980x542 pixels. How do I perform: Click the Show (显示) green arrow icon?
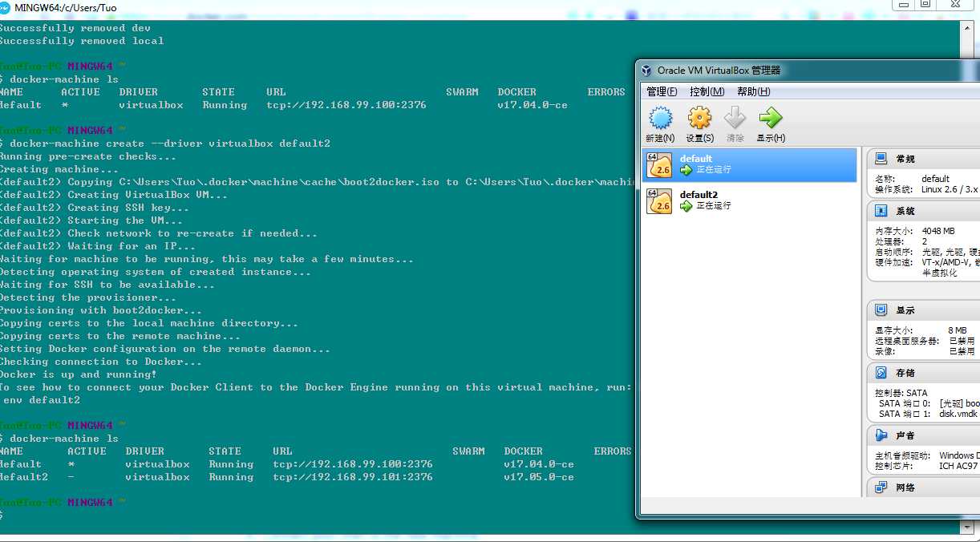coord(771,119)
